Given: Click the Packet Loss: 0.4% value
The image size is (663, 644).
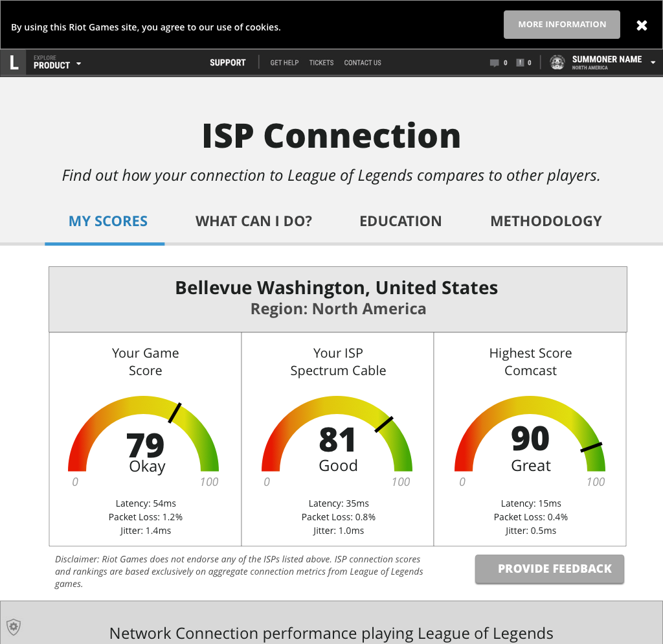Looking at the screenshot, I should click(531, 517).
